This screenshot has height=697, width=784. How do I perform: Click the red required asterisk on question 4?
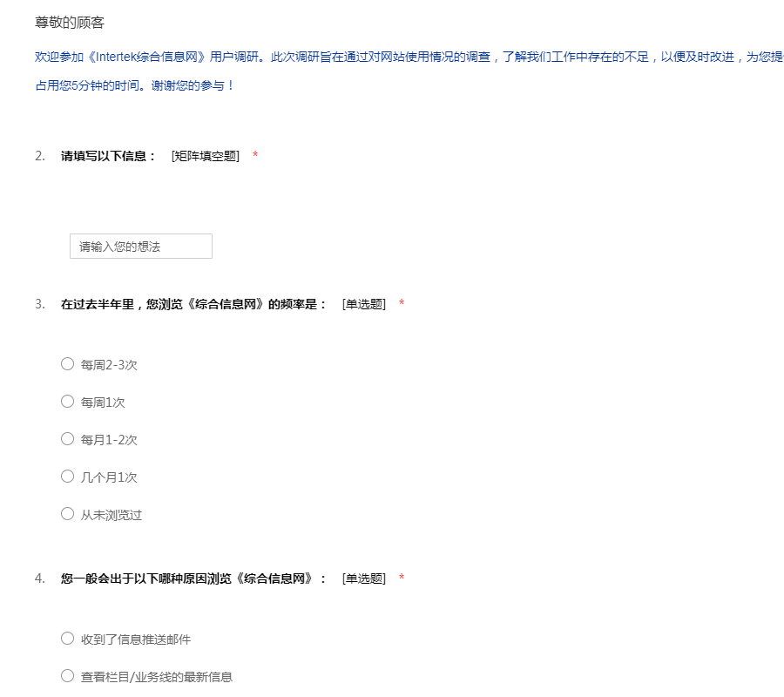coord(402,579)
